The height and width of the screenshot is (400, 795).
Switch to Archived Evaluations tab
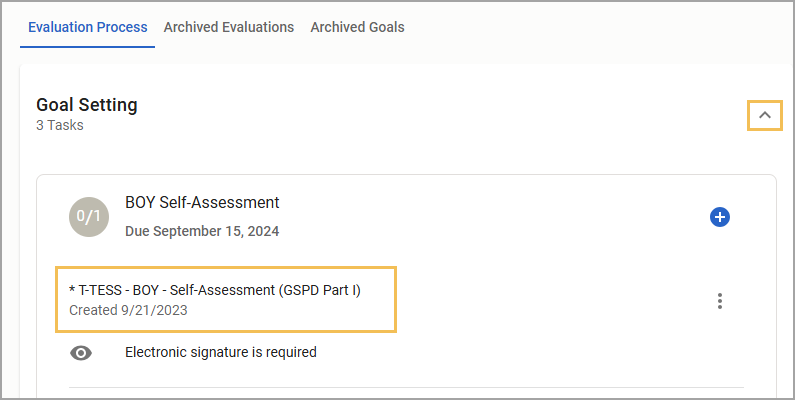(229, 27)
